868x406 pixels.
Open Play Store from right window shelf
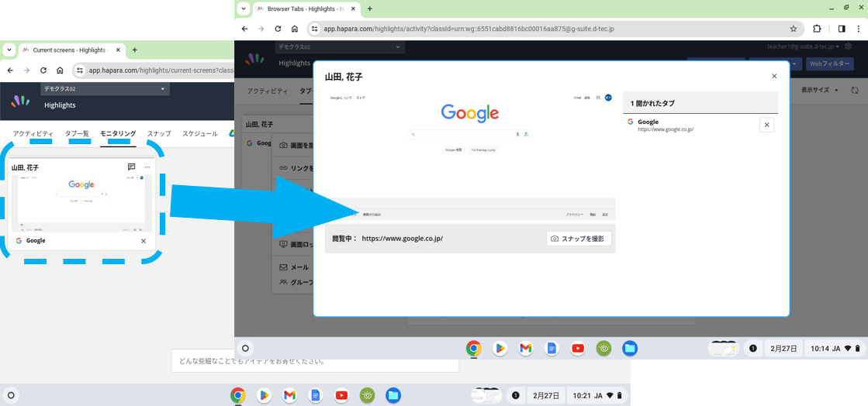(500, 348)
